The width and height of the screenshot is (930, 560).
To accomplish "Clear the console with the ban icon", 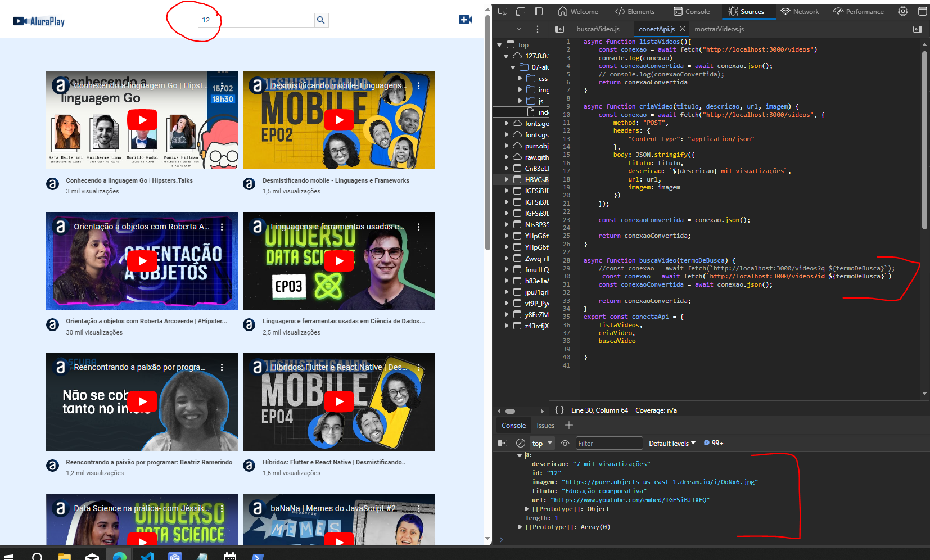I will [x=521, y=443].
